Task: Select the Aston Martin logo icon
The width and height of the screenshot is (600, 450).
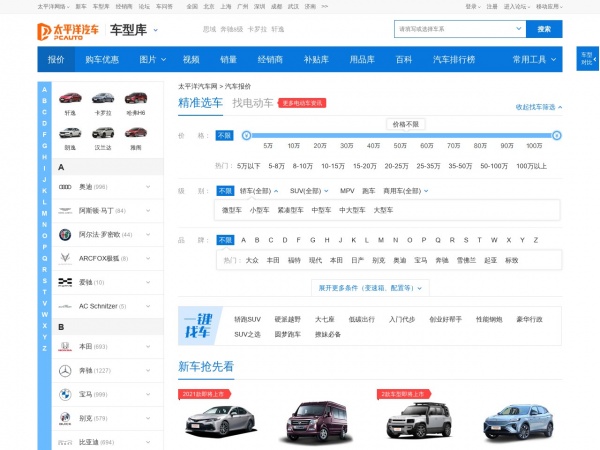Action: coord(65,211)
